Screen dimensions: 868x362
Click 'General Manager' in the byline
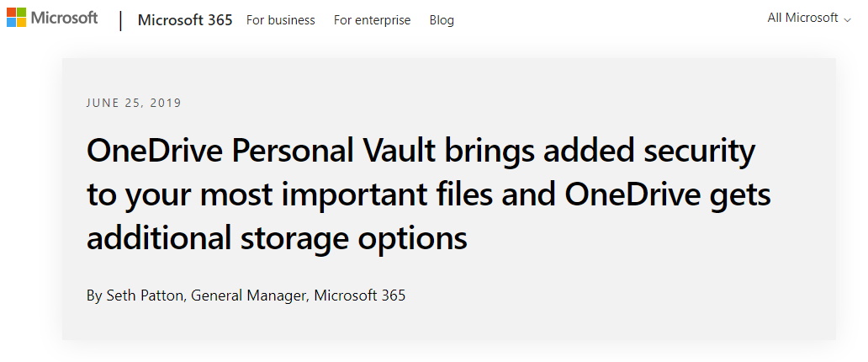pyautogui.click(x=249, y=295)
